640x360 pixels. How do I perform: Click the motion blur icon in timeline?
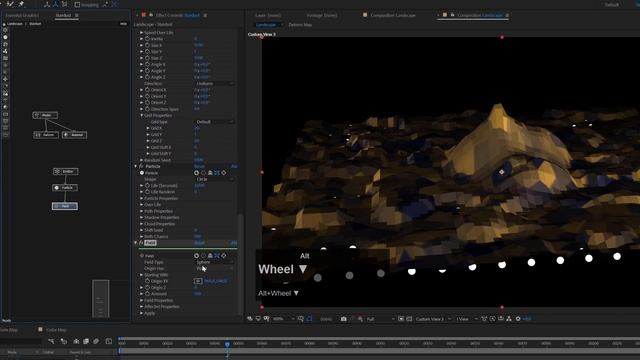pos(96,341)
